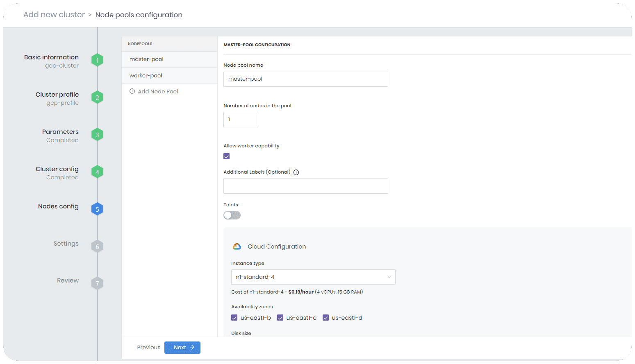Click gcp-cluster subtitle text
Image resolution: width=635 pixels, height=364 pixels.
(62, 66)
